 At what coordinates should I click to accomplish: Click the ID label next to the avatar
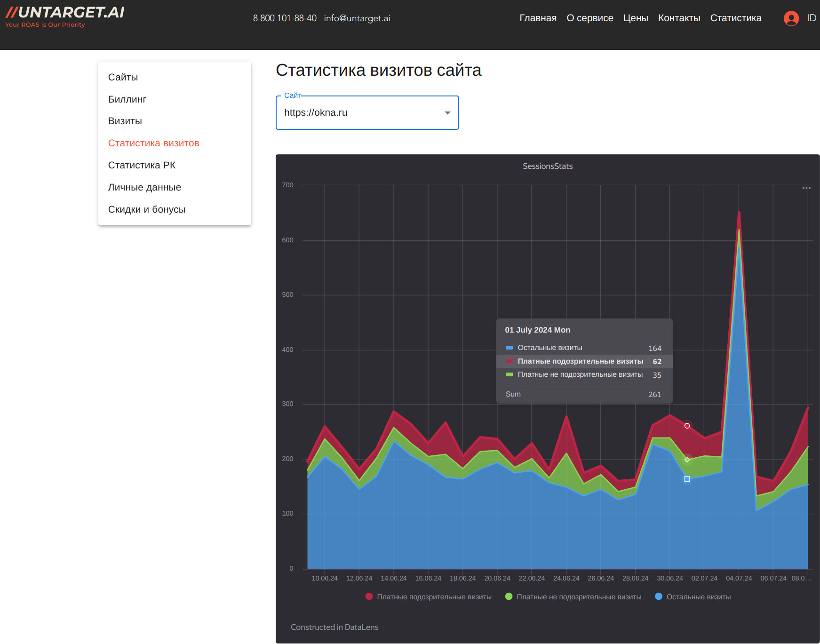coord(811,18)
